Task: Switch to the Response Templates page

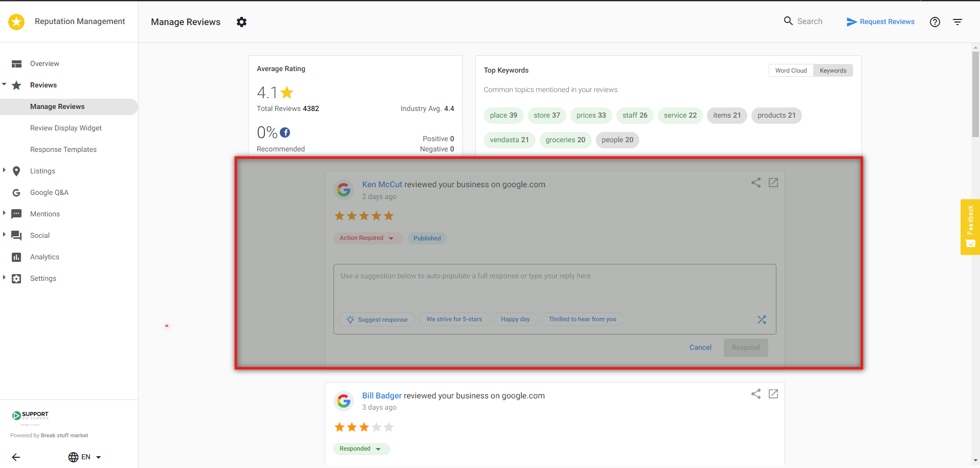Action: (63, 149)
